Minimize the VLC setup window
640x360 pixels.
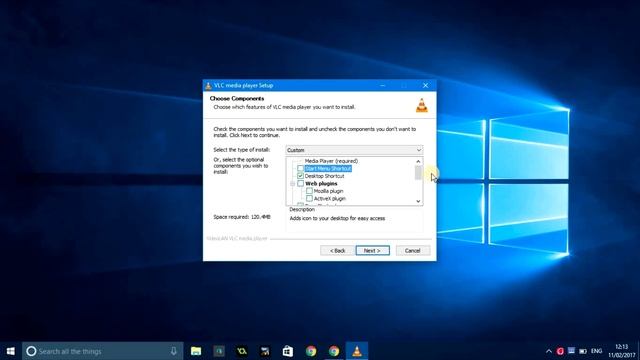point(382,85)
